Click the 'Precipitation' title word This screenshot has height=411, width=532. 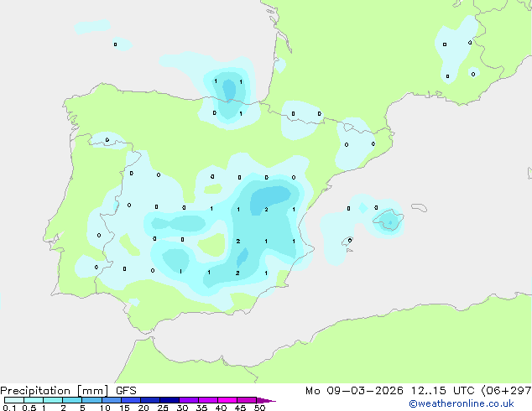(35, 391)
